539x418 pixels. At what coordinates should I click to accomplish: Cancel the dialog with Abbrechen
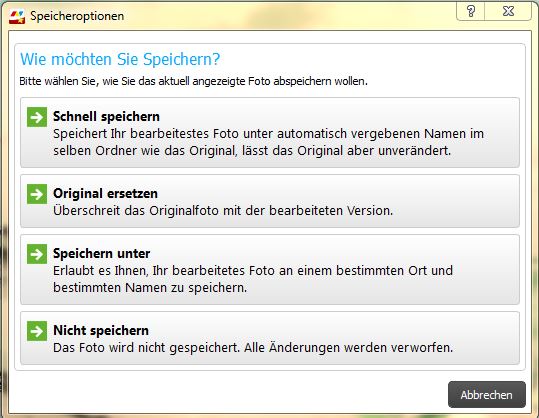(x=486, y=395)
